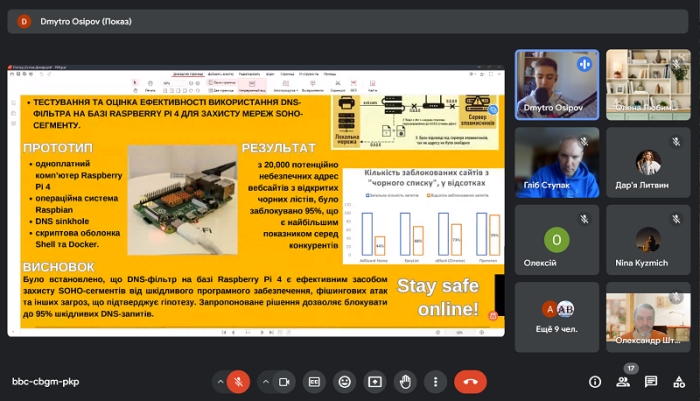Image resolution: width=700 pixels, height=401 pixels.
Task: Open the chat with everyone panel
Action: pos(651,381)
